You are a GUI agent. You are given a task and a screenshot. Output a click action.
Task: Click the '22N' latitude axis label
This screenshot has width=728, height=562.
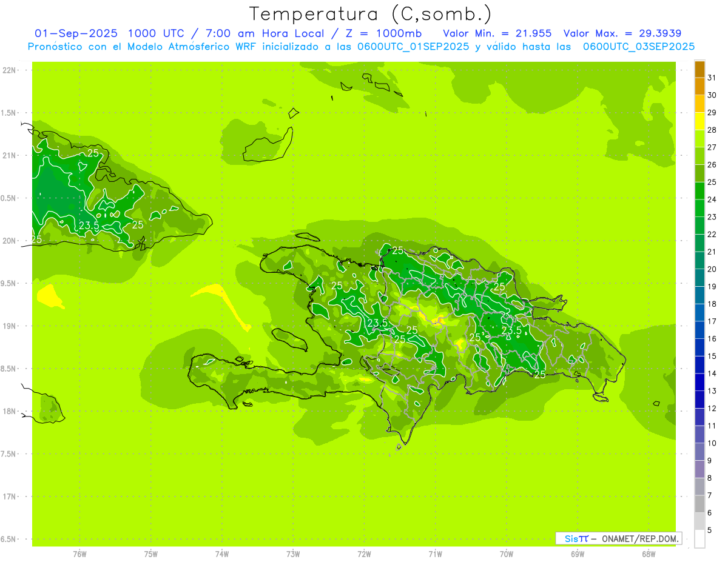(x=10, y=70)
